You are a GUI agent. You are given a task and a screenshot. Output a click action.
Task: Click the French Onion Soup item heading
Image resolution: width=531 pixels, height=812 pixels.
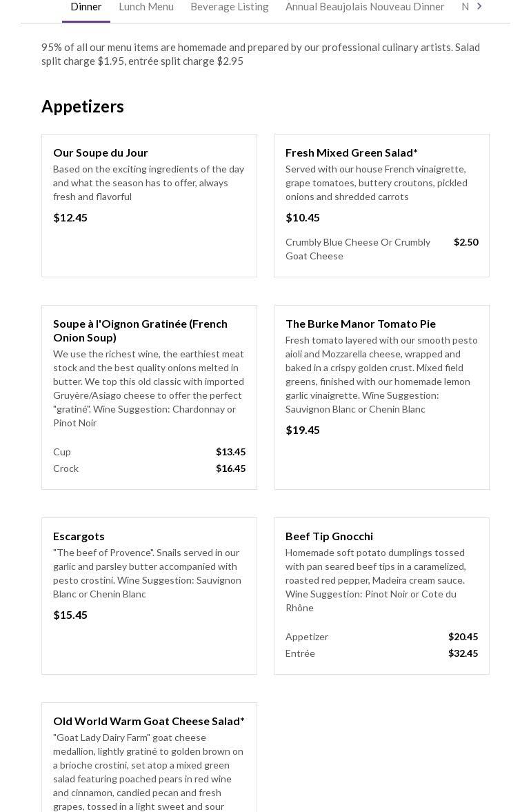pyautogui.click(x=140, y=330)
